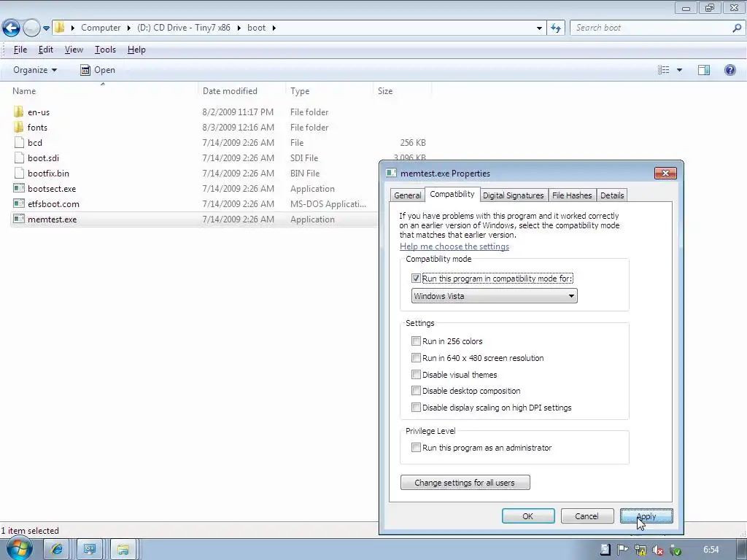This screenshot has width=747, height=560.
Task: Close the memtest.exe Properties dialog
Action: tap(665, 173)
